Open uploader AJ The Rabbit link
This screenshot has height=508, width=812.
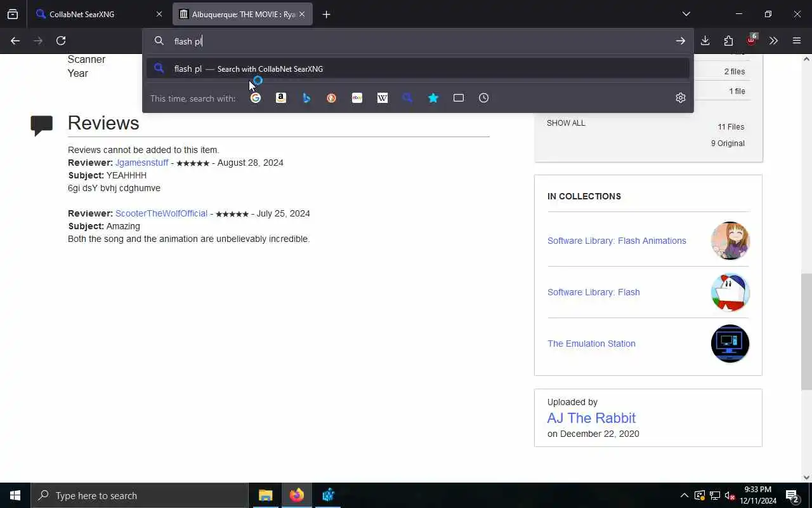point(591,418)
